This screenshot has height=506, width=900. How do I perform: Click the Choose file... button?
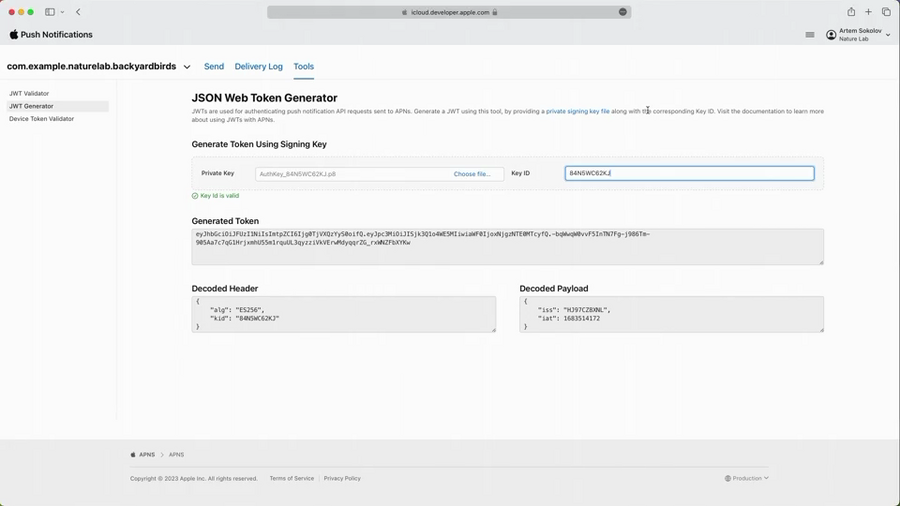(x=472, y=174)
